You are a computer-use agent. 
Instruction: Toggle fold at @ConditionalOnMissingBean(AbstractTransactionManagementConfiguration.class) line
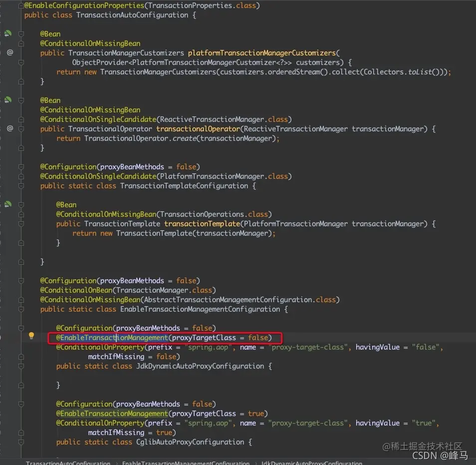point(21,300)
